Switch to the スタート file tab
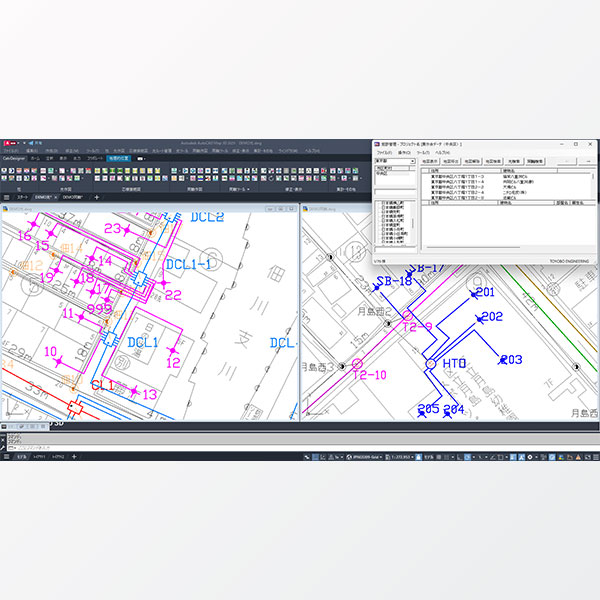600x600 pixels. point(23,197)
